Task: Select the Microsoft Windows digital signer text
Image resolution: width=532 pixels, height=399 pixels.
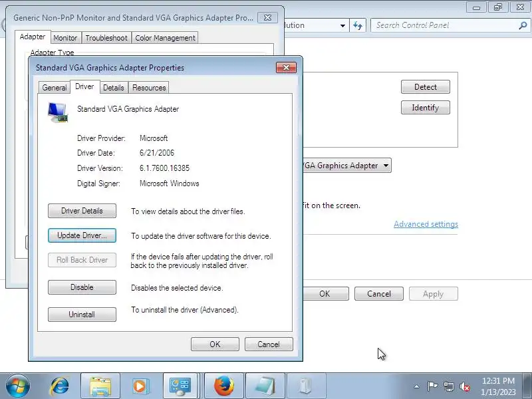Action: tap(170, 184)
